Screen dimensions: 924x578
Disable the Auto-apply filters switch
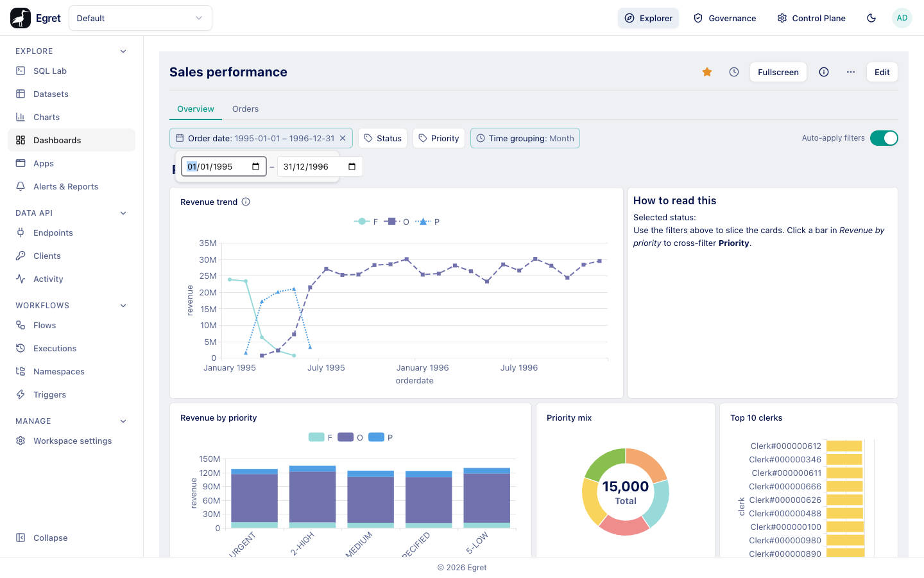coord(884,138)
